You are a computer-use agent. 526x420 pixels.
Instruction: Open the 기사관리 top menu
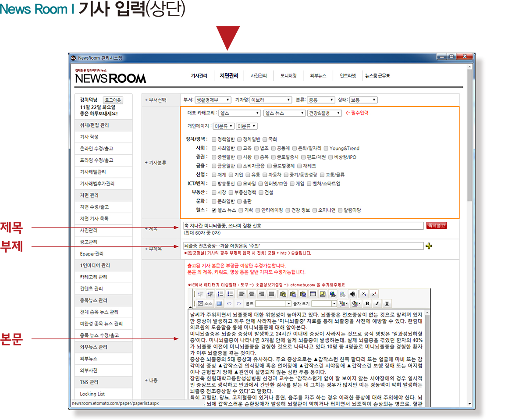coord(199,76)
